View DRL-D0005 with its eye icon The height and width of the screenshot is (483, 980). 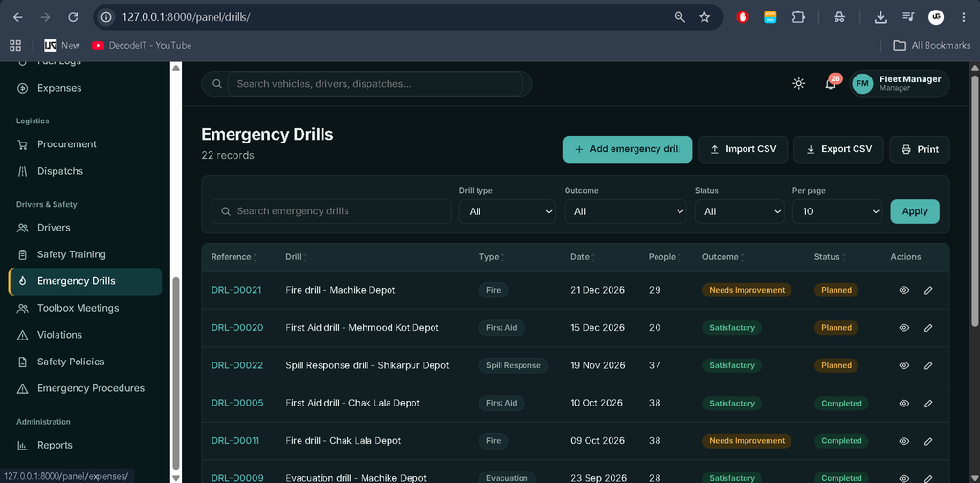pyautogui.click(x=903, y=403)
